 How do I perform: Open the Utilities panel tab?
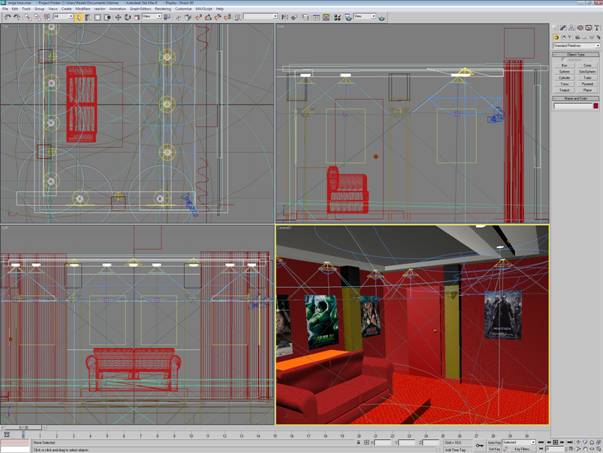(597, 27)
